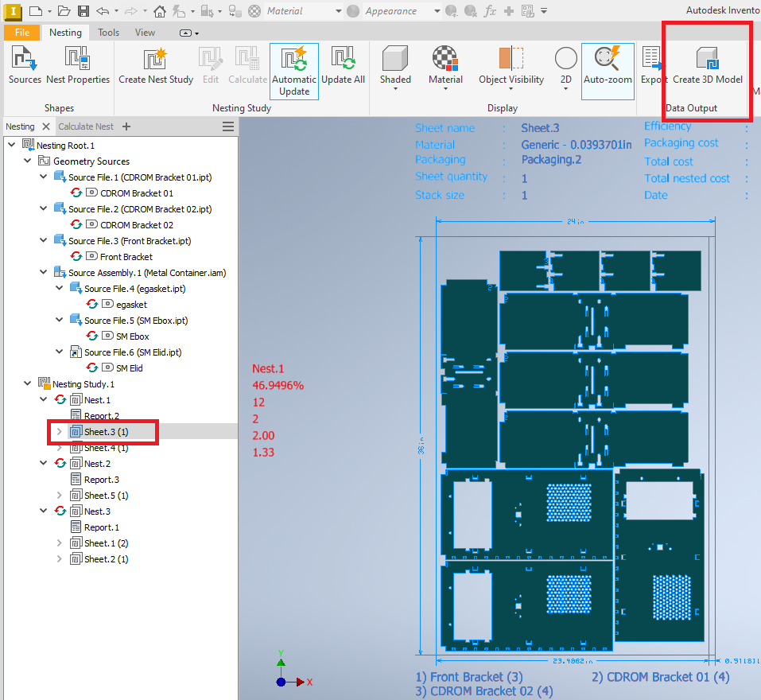Click Update All in Nesting Study
The width and height of the screenshot is (761, 700).
(x=343, y=64)
